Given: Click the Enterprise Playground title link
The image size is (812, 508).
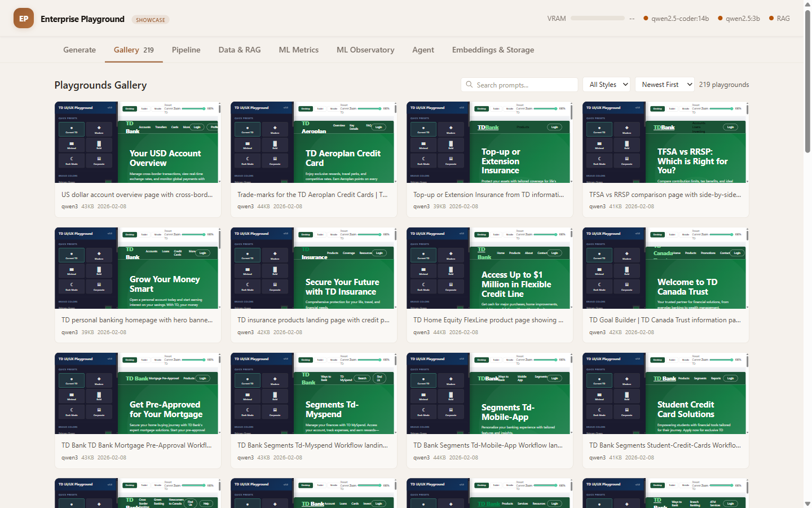Looking at the screenshot, I should point(82,19).
